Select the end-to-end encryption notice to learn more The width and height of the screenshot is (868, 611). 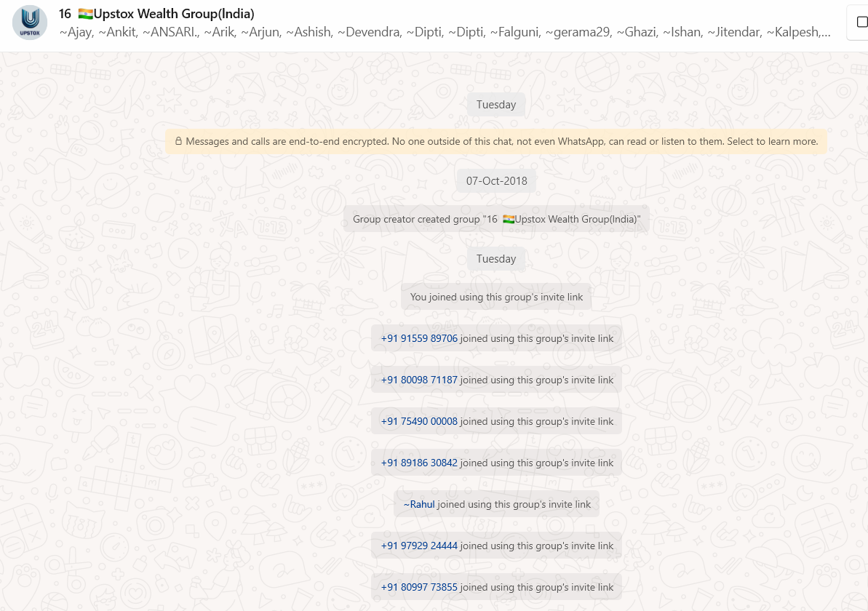point(502,142)
